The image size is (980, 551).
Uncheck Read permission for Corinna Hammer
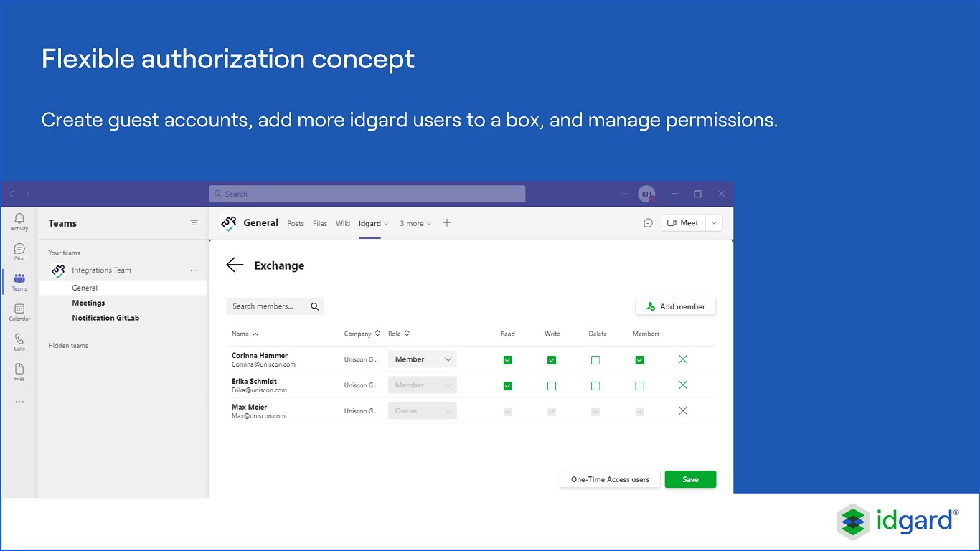pyautogui.click(x=508, y=360)
